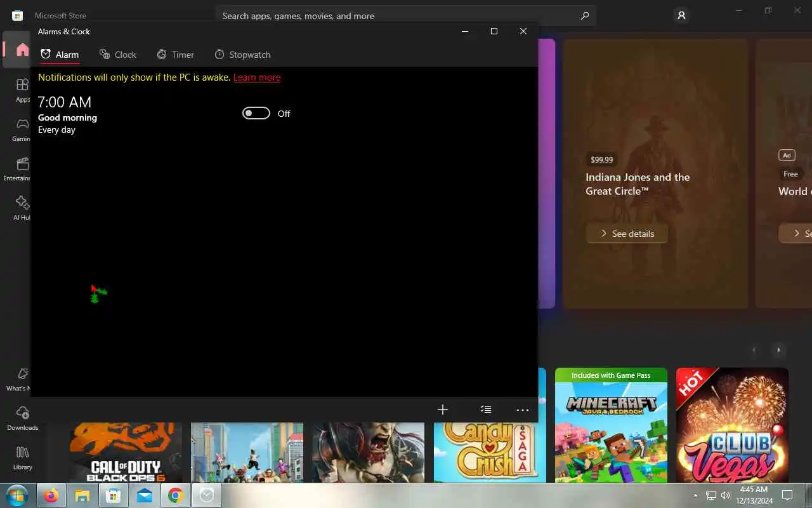Screen dimensions: 812x508
Task: Minimize the Alarms & Clock window
Action: click(x=465, y=31)
